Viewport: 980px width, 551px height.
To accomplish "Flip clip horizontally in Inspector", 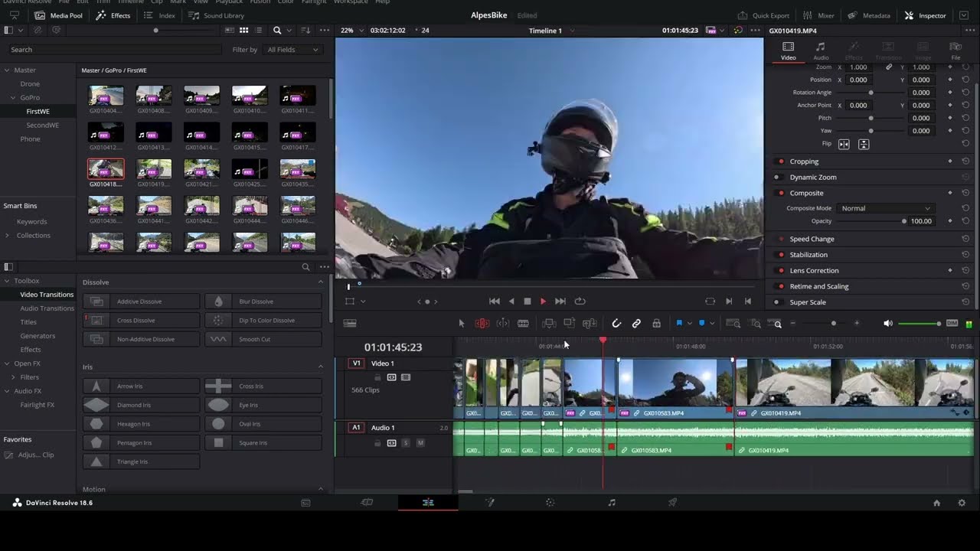I will [x=844, y=144].
